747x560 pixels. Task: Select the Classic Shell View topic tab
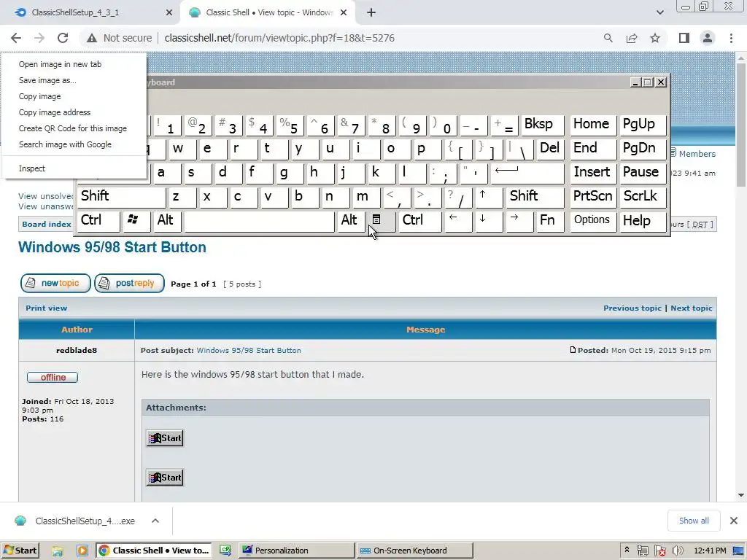tap(267, 13)
